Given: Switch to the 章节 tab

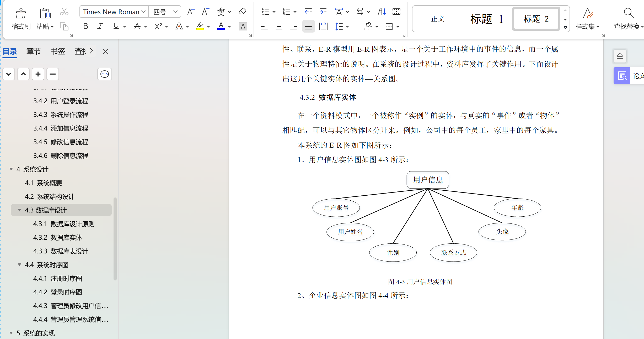Looking at the screenshot, I should point(34,51).
